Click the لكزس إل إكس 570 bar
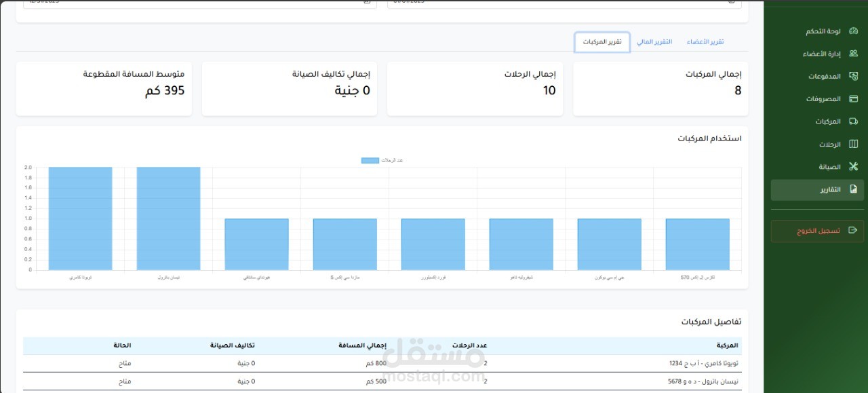Viewport: 868px width, 393px height. click(x=698, y=244)
